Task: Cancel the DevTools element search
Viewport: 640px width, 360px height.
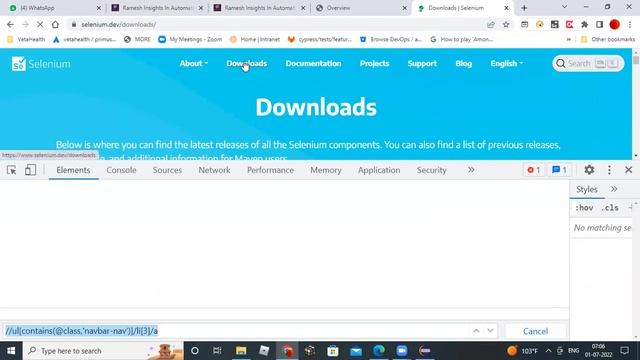Action: point(536,331)
